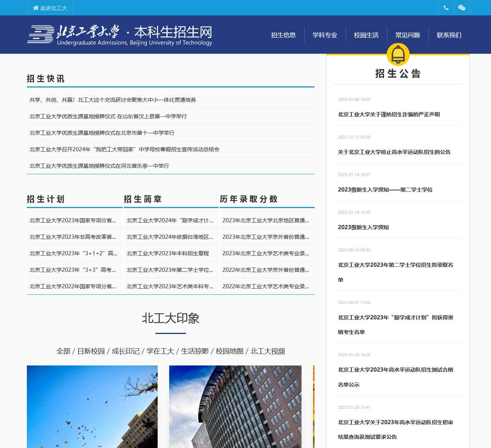Open the 校园生活 menu

coord(366,35)
